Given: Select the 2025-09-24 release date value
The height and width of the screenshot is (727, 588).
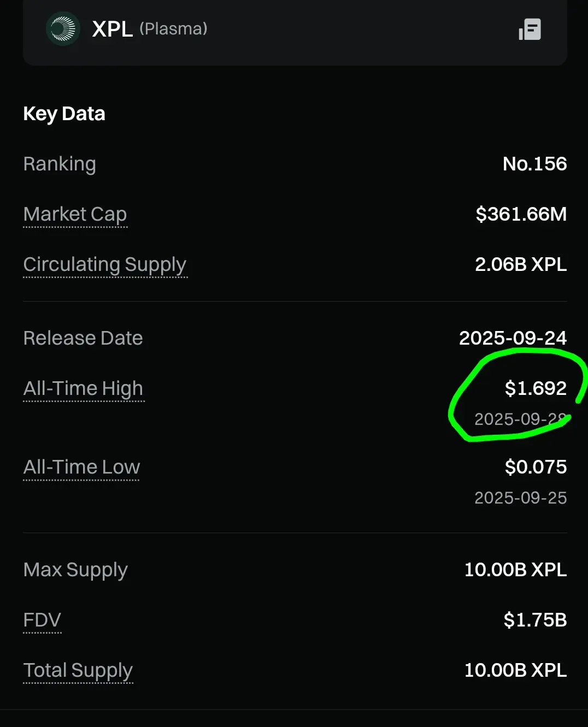Looking at the screenshot, I should click(x=513, y=338).
